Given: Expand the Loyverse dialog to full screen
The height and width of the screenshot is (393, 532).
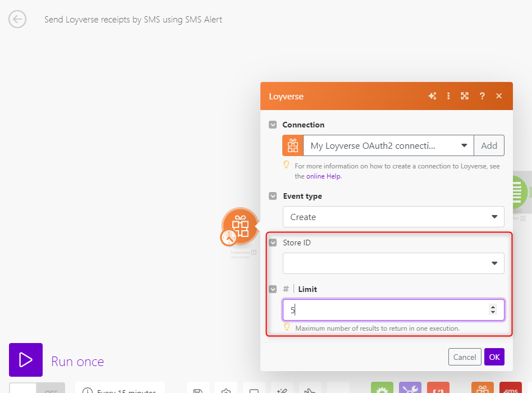Looking at the screenshot, I should (465, 96).
